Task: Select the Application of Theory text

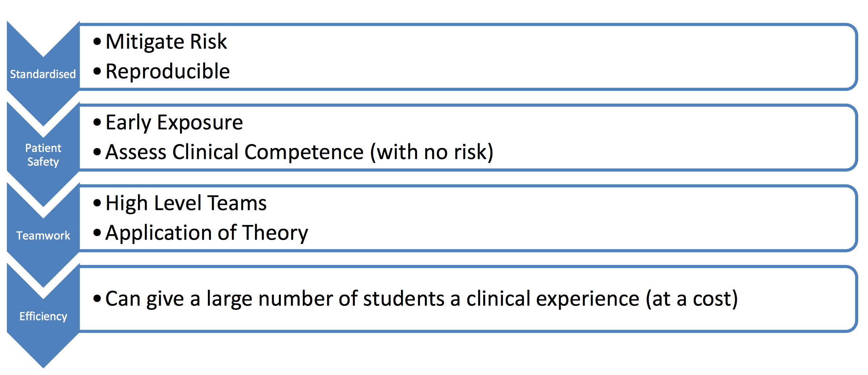Action: coord(207,233)
